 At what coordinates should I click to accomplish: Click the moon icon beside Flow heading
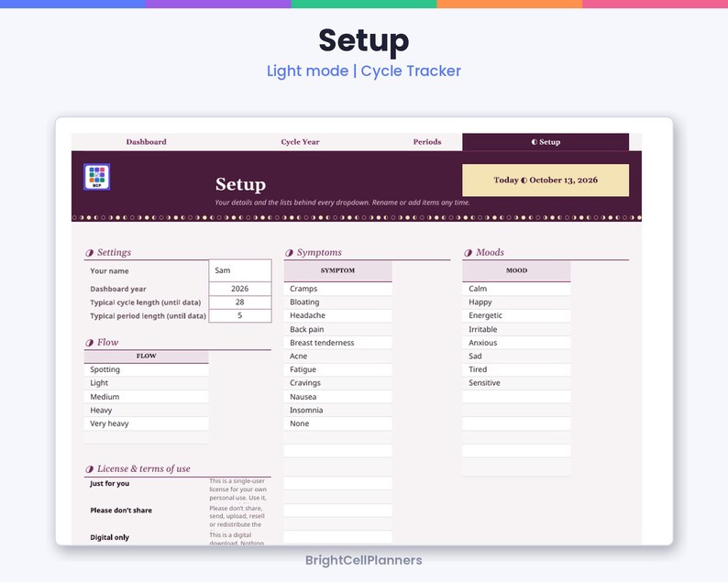[89, 343]
